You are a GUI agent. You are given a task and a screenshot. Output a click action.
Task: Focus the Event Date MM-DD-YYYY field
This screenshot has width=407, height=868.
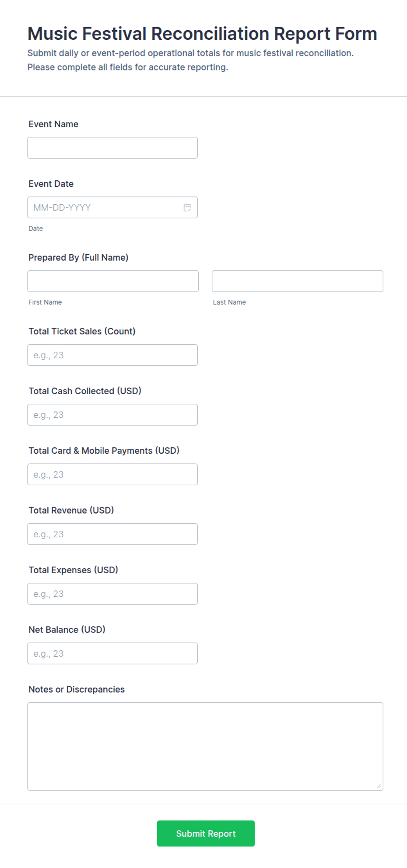point(112,207)
